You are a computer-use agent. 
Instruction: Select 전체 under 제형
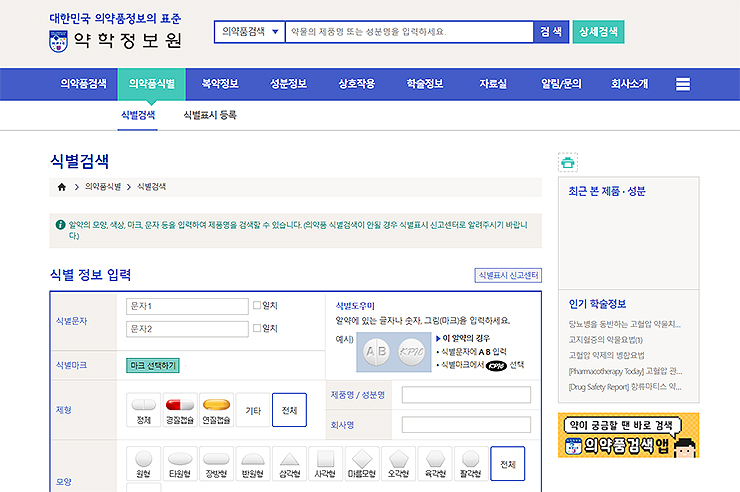[x=289, y=410]
